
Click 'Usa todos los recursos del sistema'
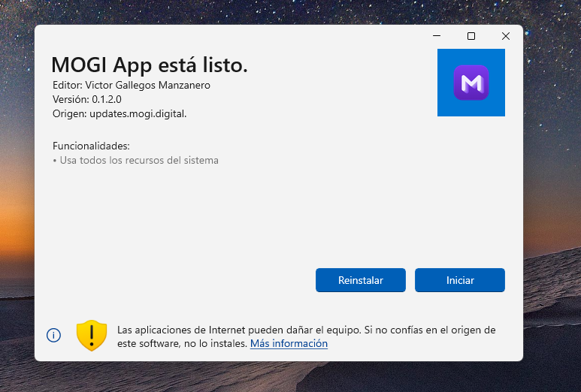tap(139, 160)
